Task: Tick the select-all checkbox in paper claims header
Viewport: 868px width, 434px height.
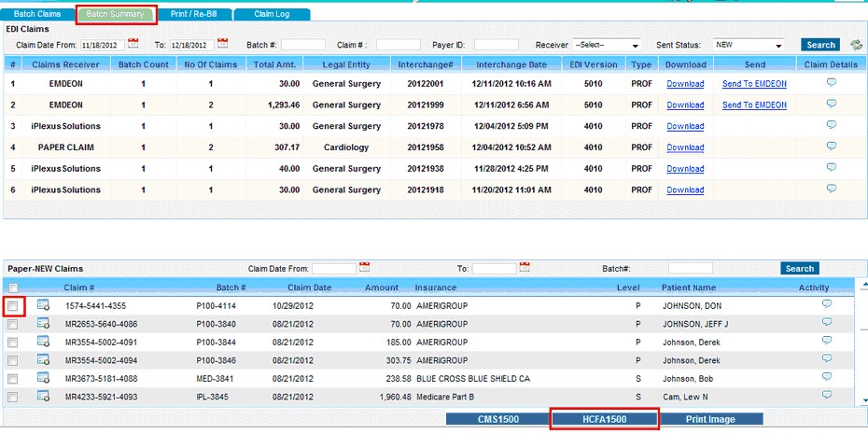Action: [x=13, y=287]
